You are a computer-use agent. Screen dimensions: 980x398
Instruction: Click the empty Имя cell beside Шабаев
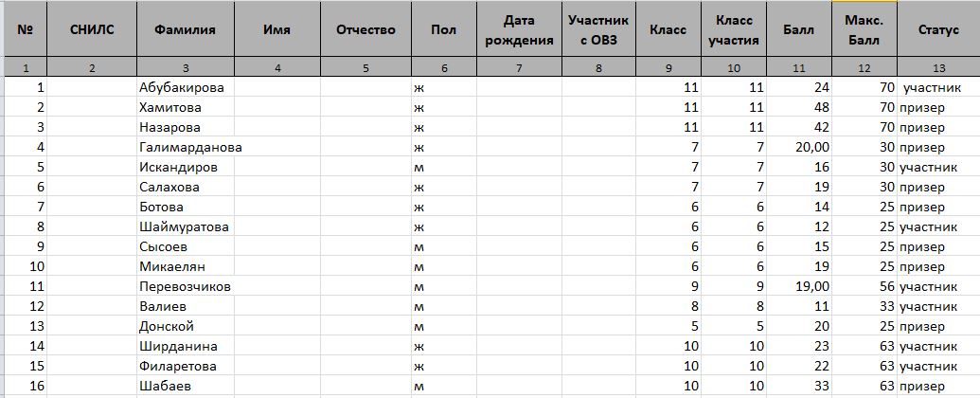276,386
